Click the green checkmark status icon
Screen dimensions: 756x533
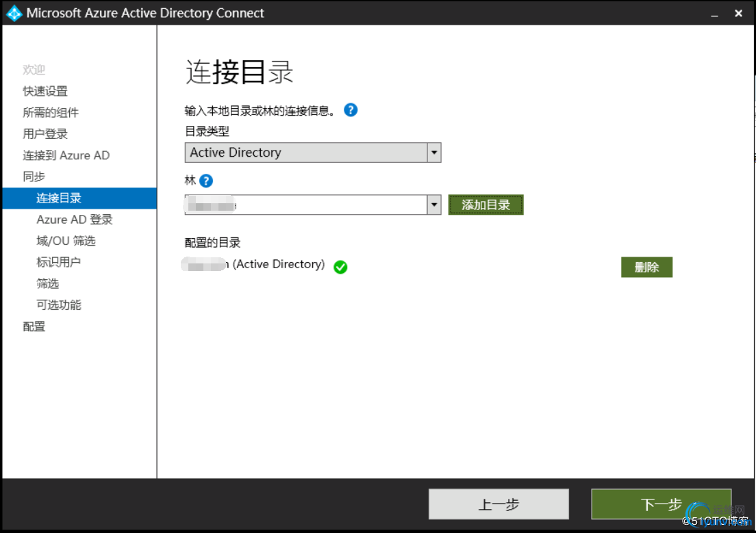click(340, 267)
